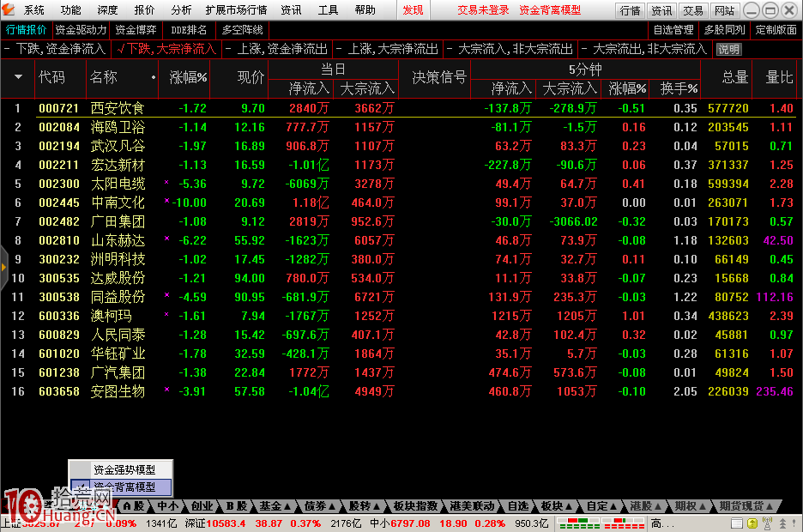Expand the 港股▲ bottom tab

pyautogui.click(x=646, y=506)
